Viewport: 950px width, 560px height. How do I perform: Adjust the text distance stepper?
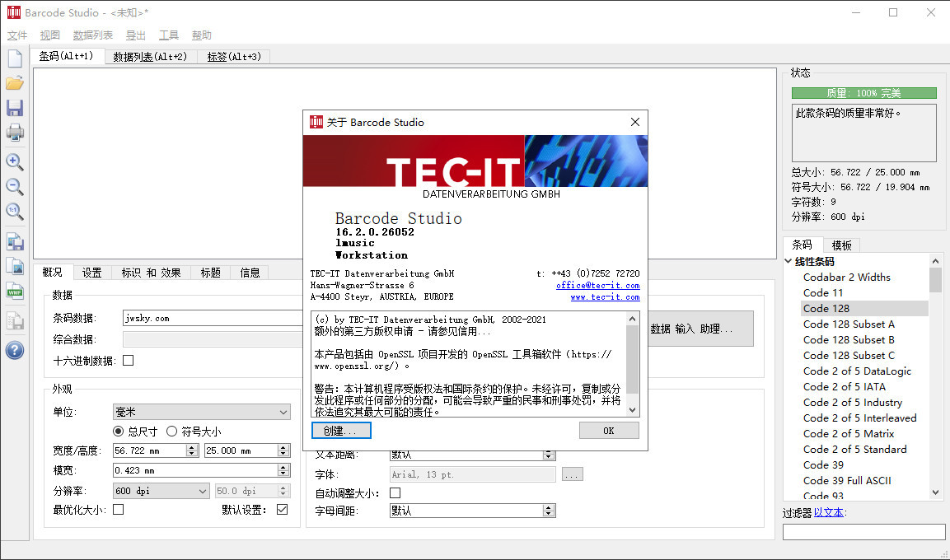[548, 455]
